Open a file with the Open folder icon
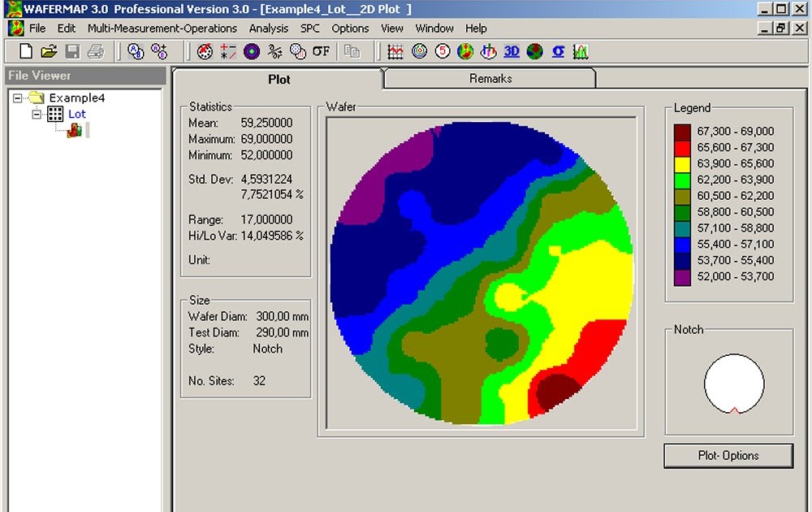Screen dimensions: 812x512 click(48, 50)
